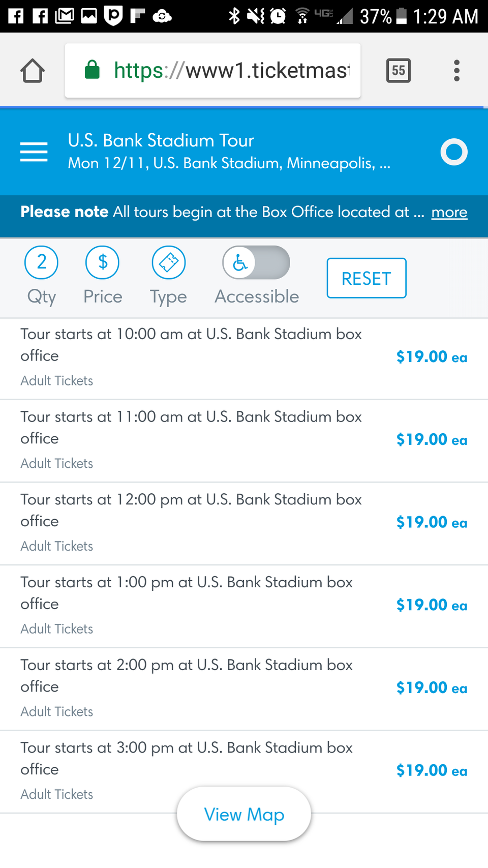The width and height of the screenshot is (488, 868).
Task: Select the 2:00 pm tour listing
Action: tap(191, 687)
